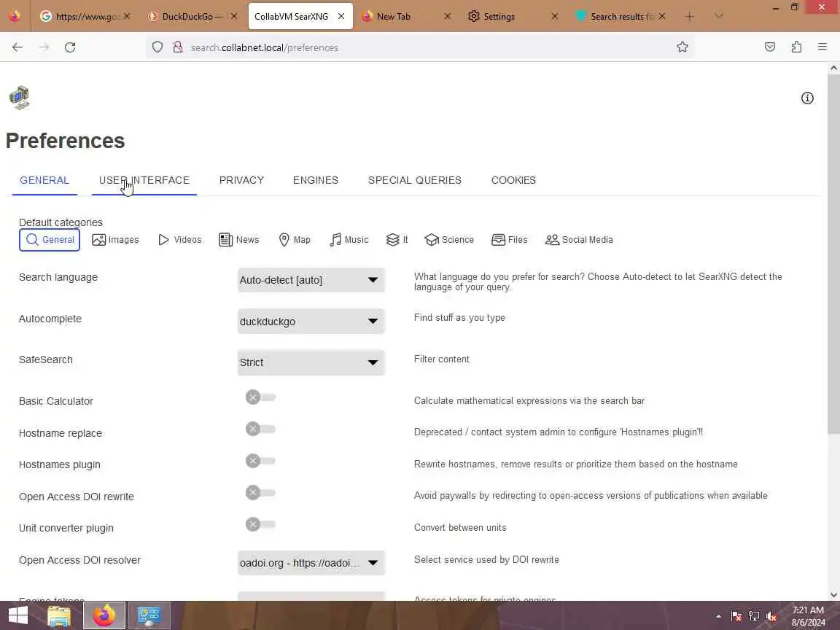Click the page vertical scrollbar thumb

click(x=833, y=254)
